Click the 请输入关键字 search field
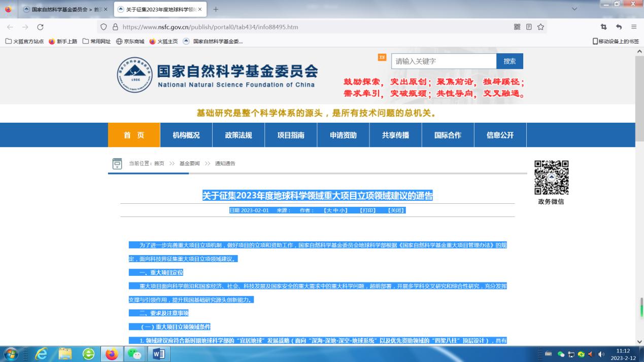The width and height of the screenshot is (644, 362). [x=443, y=61]
